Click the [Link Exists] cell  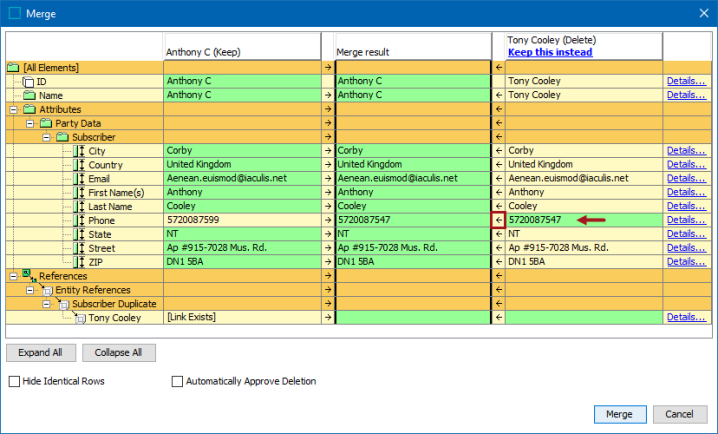[242, 317]
